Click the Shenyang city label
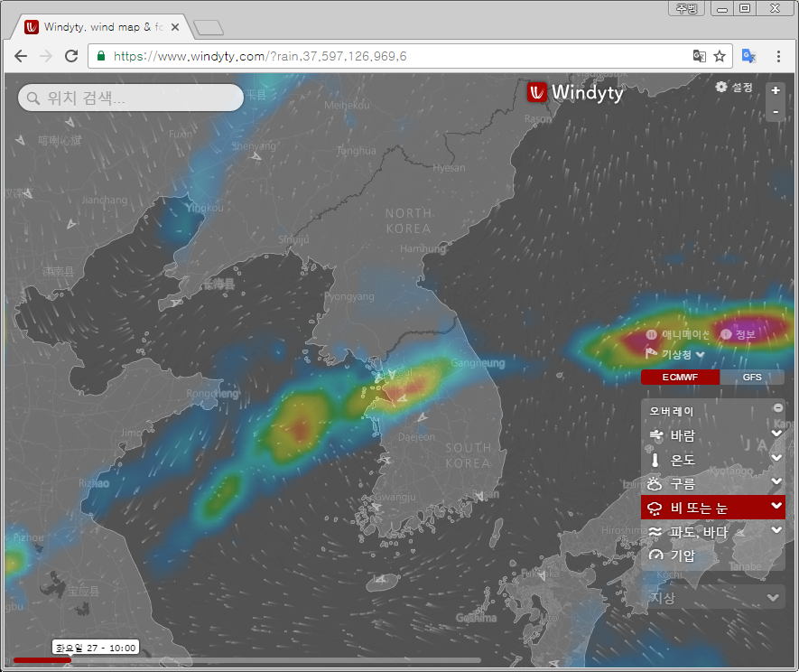 254,145
